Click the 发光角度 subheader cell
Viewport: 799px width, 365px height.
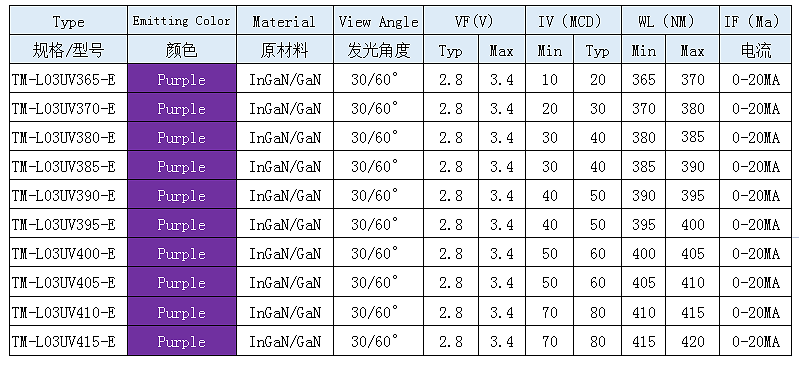point(379,49)
